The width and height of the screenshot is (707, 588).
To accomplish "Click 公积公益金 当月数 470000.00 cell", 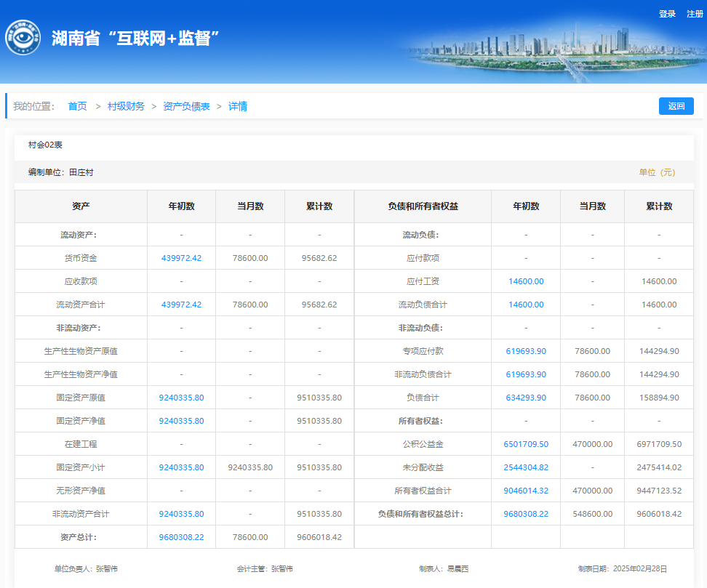I will [x=593, y=444].
